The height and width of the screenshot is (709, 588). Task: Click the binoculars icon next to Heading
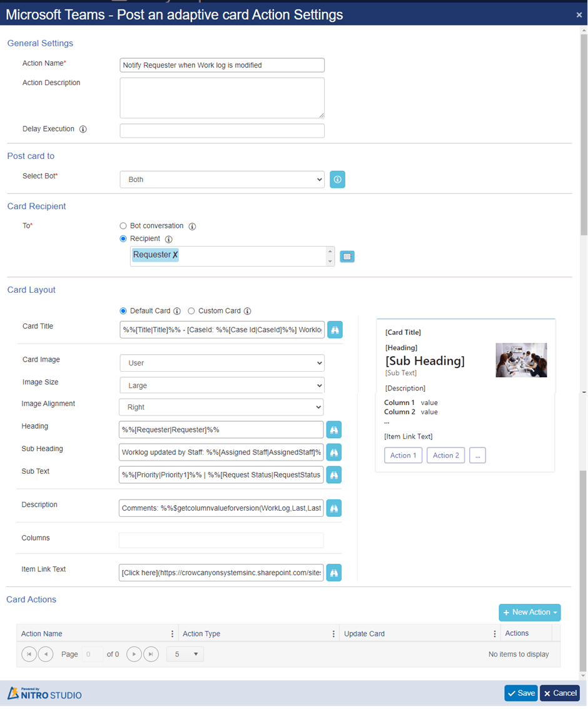333,429
